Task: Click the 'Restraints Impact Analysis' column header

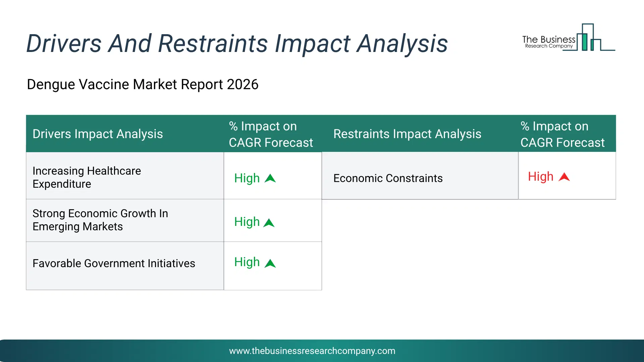Action: pos(420,134)
